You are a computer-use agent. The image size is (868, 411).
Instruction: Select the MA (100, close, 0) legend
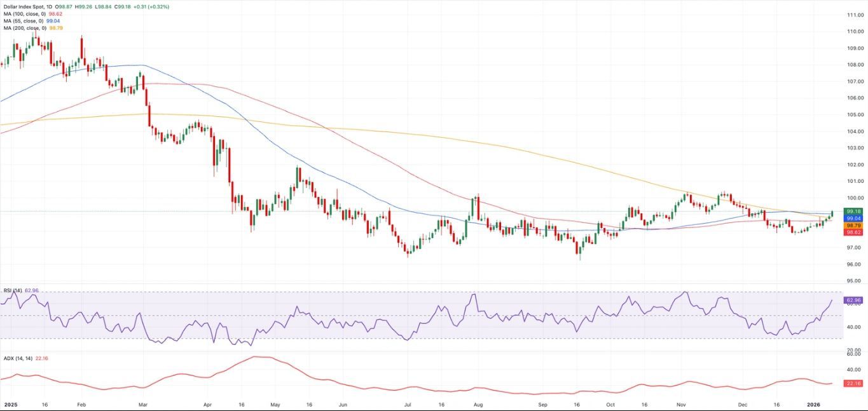25,13
